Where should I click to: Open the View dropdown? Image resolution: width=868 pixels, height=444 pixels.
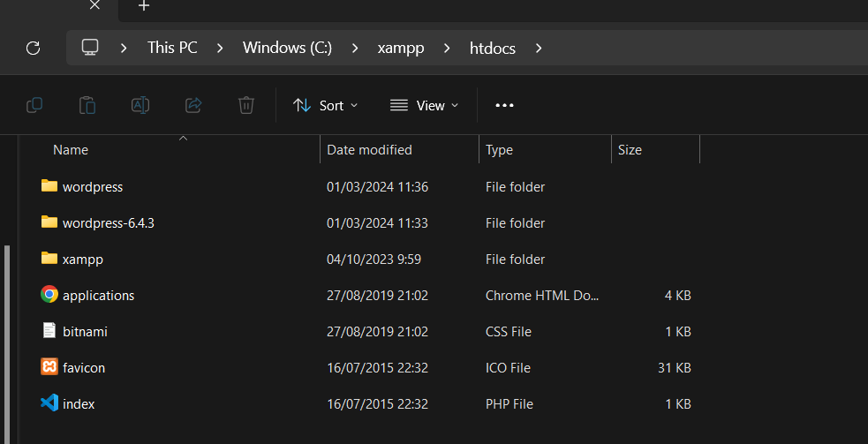425,105
